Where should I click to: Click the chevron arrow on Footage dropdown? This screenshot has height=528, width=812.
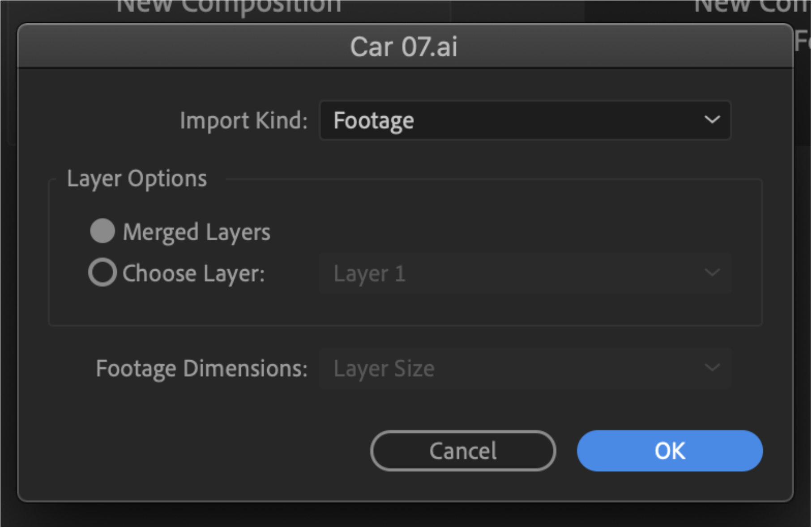(x=712, y=120)
